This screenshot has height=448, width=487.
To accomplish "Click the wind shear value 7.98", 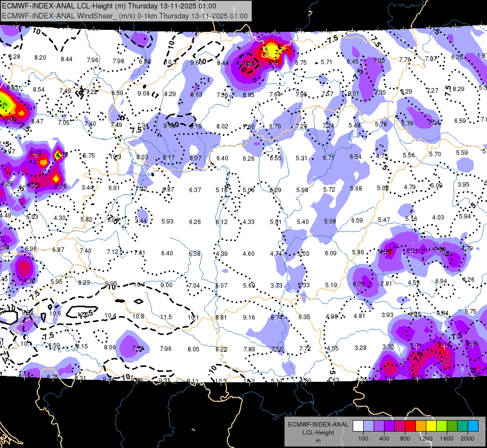I will pyautogui.click(x=118, y=61).
